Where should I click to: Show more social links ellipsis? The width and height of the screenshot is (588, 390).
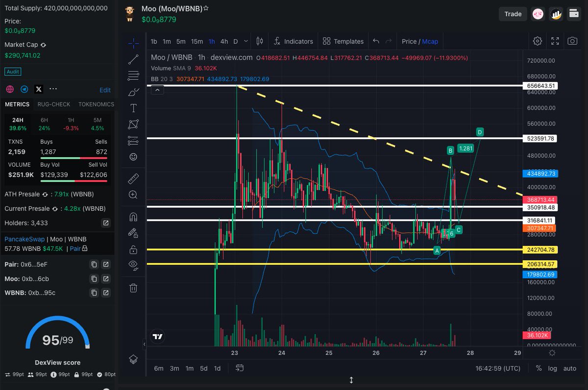53,89
